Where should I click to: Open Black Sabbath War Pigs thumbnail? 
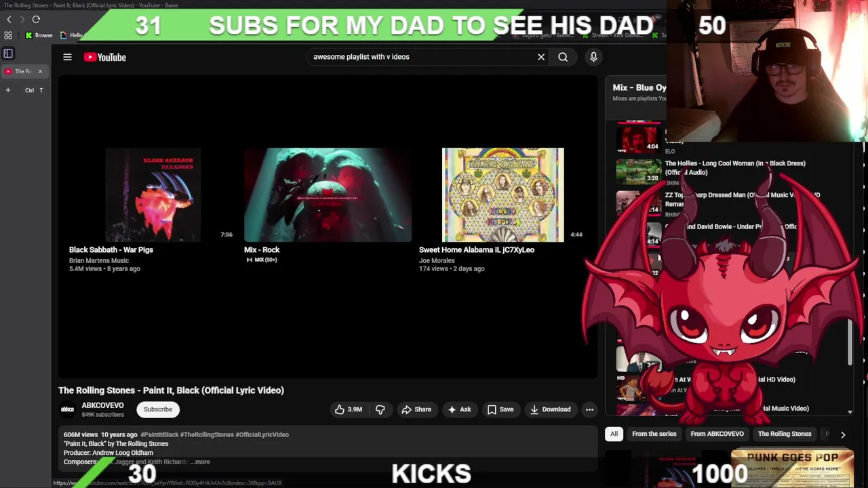point(153,195)
